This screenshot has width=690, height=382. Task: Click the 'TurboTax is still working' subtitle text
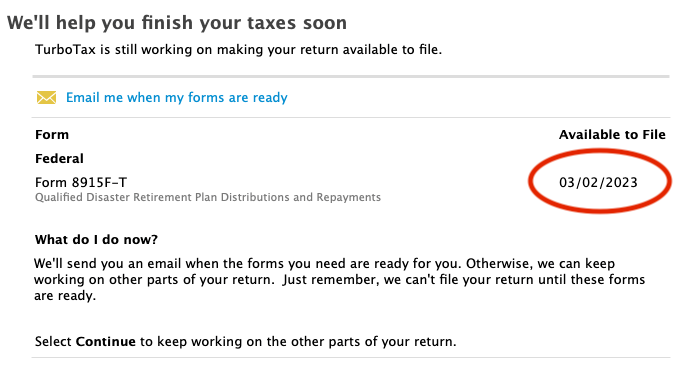point(239,50)
